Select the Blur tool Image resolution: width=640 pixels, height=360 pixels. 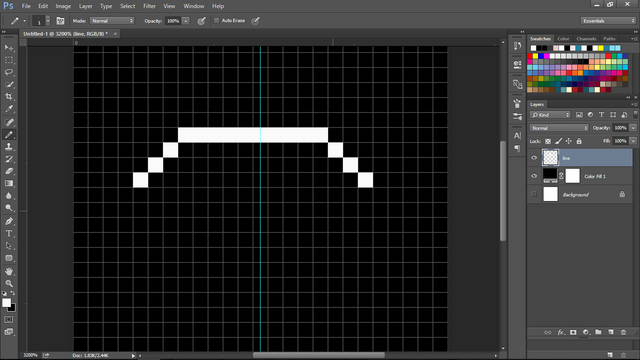click(9, 196)
